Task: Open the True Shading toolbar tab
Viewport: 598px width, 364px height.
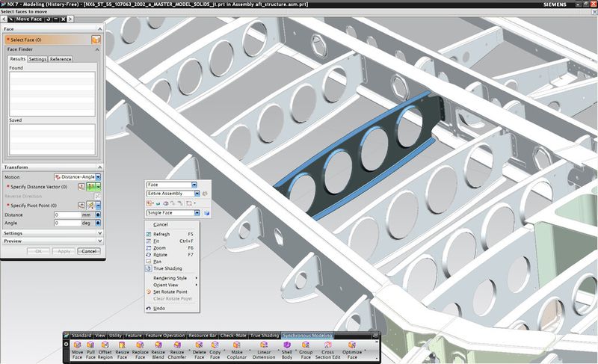Action: point(265,336)
